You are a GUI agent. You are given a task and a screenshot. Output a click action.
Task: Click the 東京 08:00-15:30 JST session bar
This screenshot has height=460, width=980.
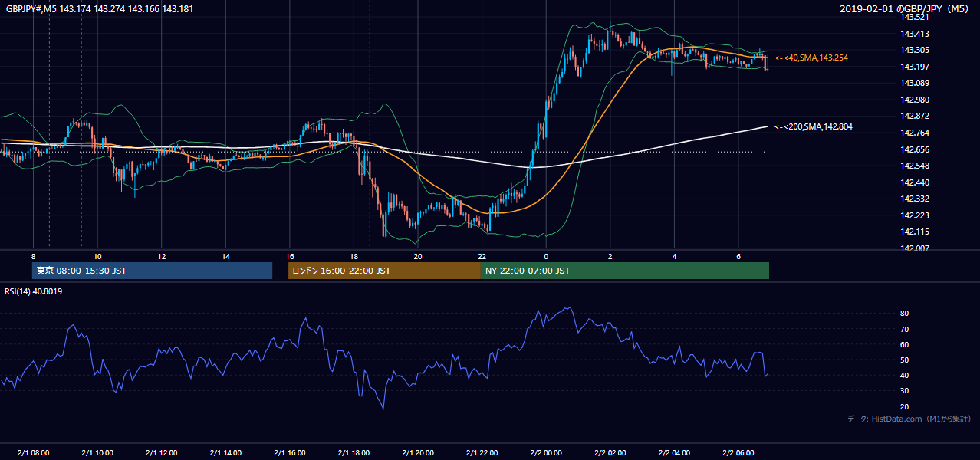(x=153, y=271)
